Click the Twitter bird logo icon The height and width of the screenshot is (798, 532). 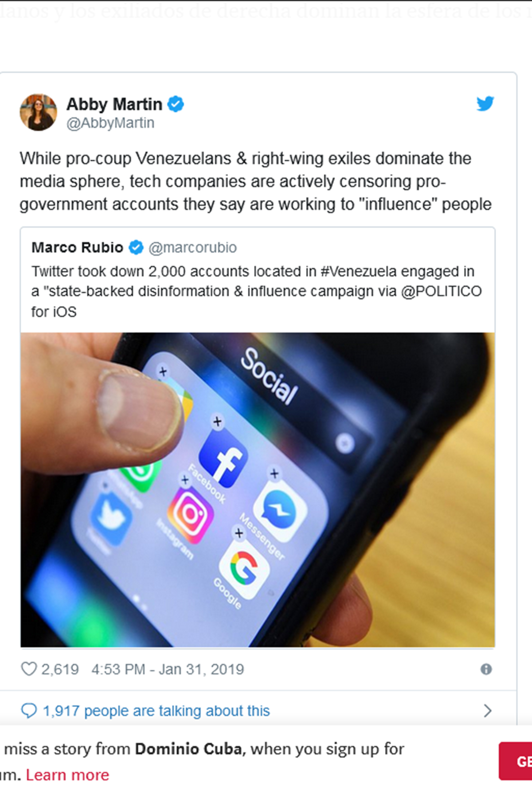pos(485,104)
